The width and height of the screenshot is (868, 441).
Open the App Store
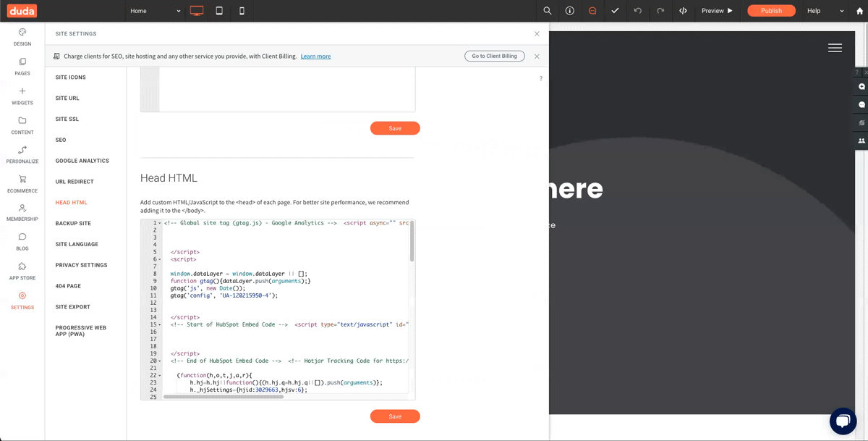point(22,272)
